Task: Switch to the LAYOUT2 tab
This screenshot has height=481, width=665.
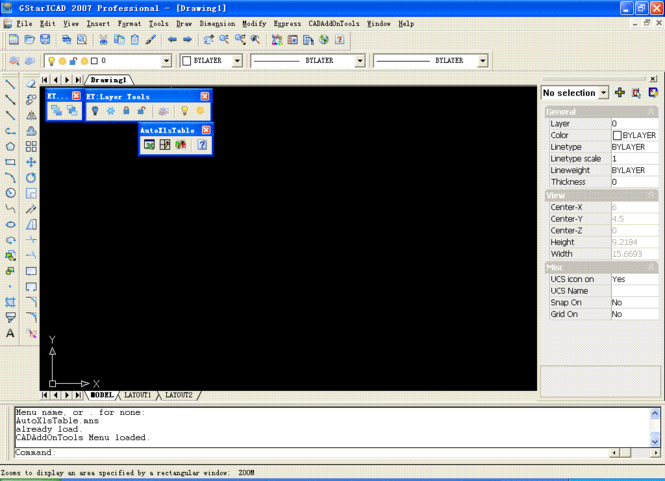Action: 179,395
